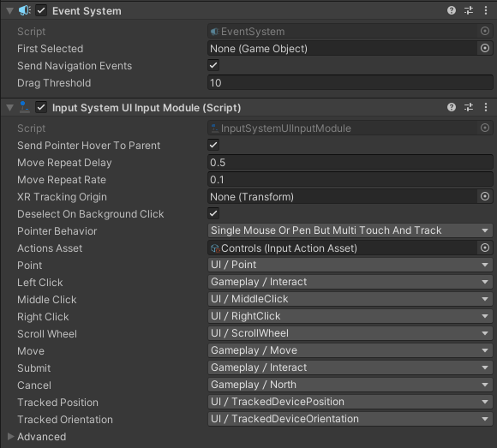Open object picker for Actions Asset
The image size is (497, 448).
click(x=485, y=248)
